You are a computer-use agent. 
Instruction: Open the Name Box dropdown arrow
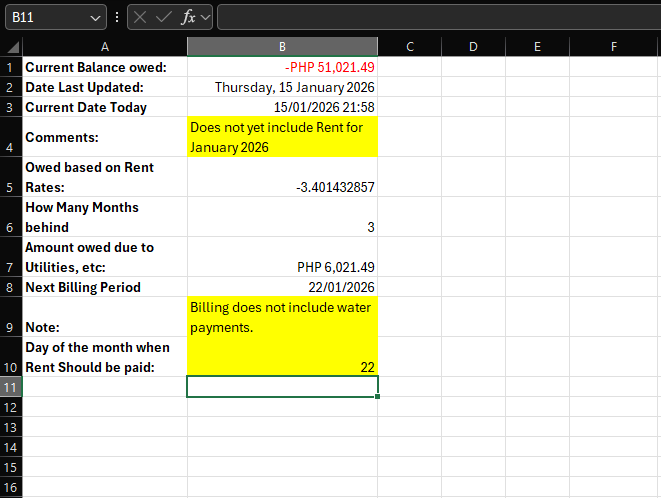point(96,17)
